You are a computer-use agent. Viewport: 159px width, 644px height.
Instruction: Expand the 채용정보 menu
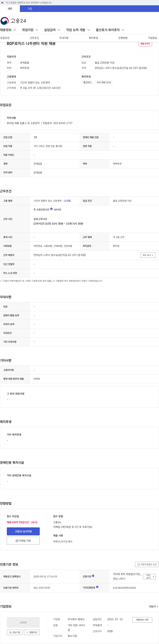(x=8, y=30)
